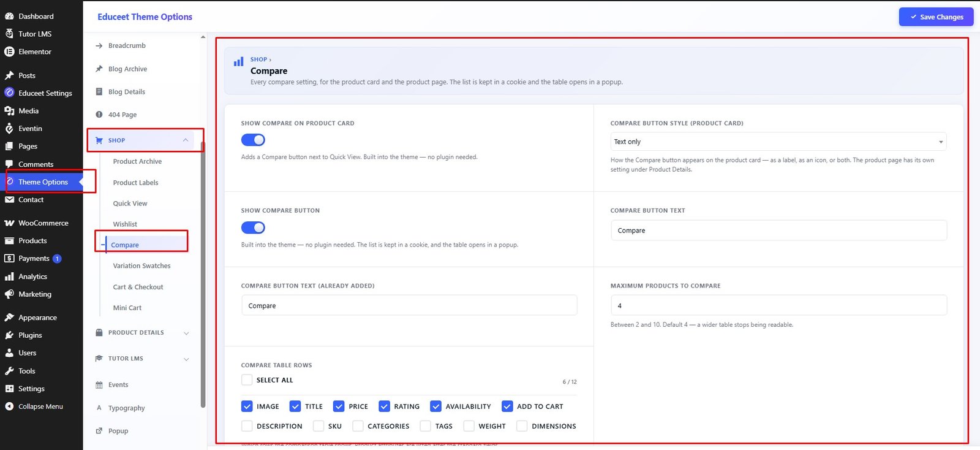
Task: Click the Maximum Products to Compare field
Action: (778, 305)
